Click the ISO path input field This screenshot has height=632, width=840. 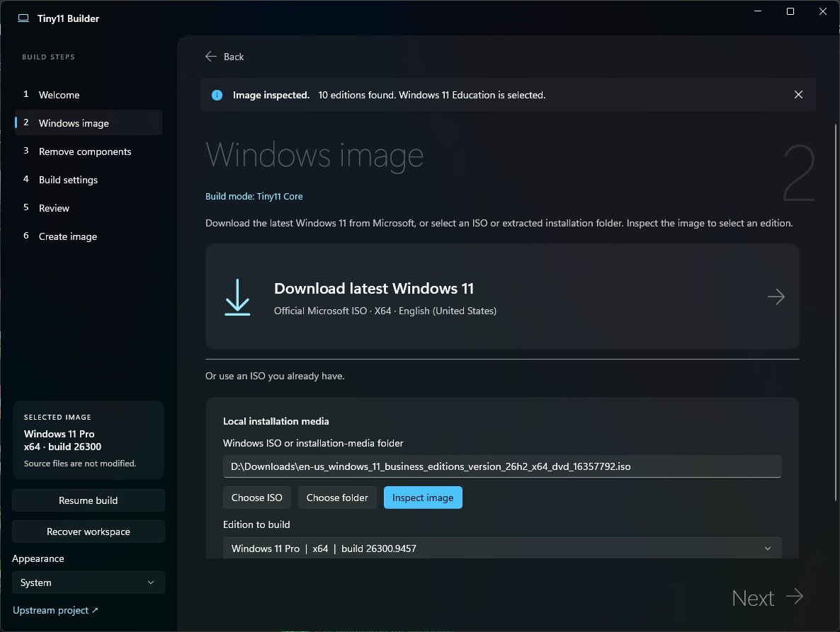[x=502, y=466]
